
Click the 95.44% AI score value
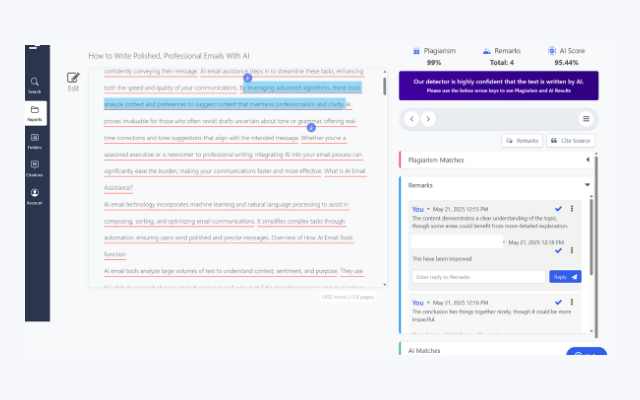(x=566, y=62)
